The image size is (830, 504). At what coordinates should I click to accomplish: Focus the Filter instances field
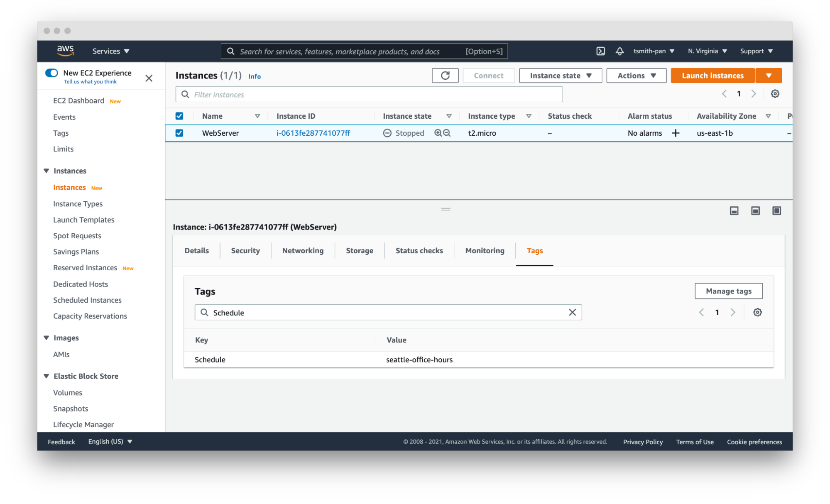coord(369,94)
